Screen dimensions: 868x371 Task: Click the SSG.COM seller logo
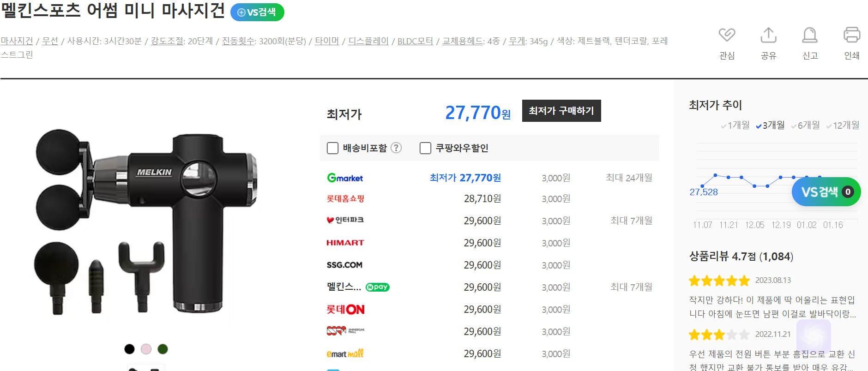point(344,265)
